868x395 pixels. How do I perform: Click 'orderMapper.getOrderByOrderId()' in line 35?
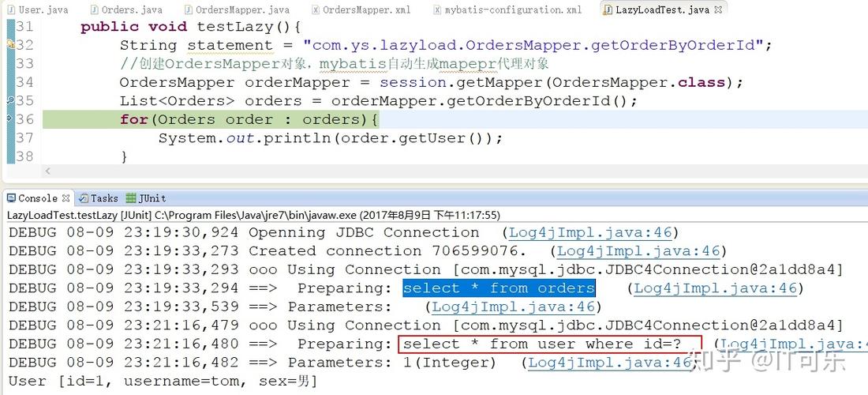coord(480,101)
